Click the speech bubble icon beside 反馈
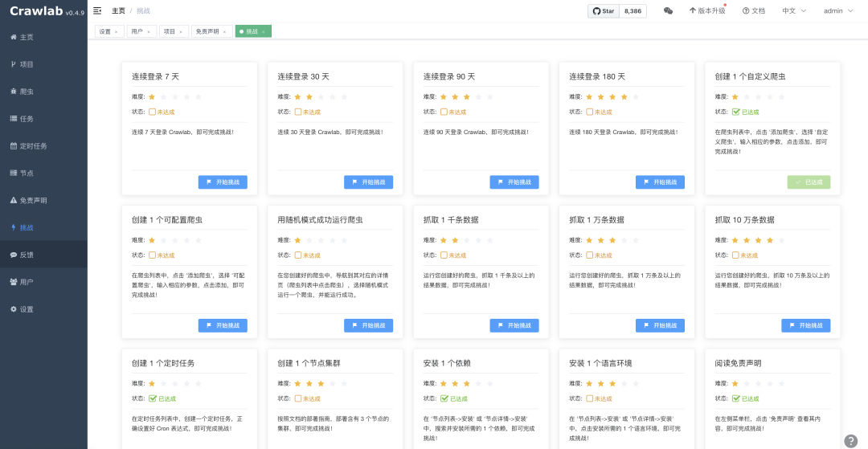This screenshot has width=868, height=449. pos(14,255)
